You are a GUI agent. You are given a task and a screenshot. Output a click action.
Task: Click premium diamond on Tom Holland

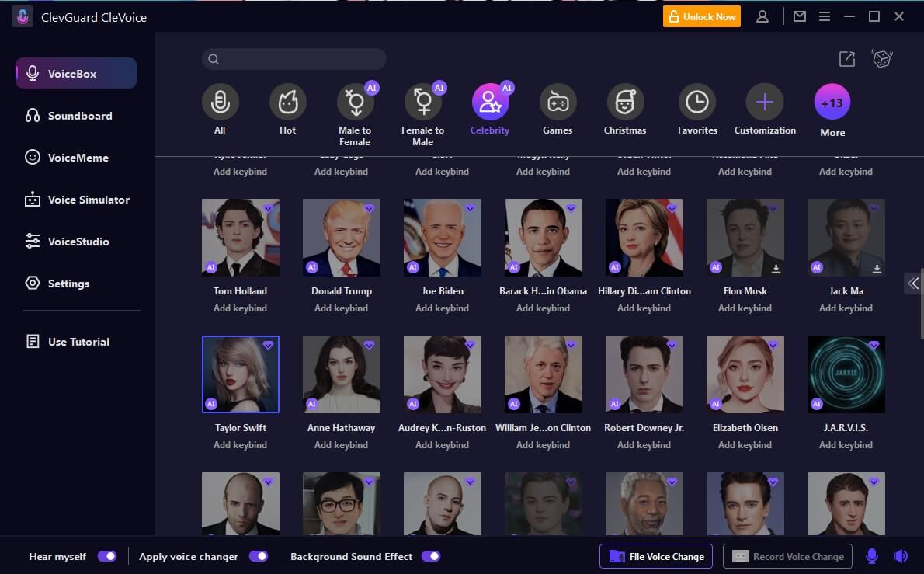point(268,209)
